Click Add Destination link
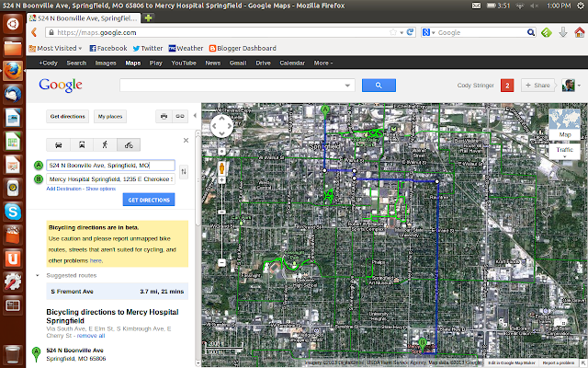Screen dimensions: 588x368 tap(63, 189)
